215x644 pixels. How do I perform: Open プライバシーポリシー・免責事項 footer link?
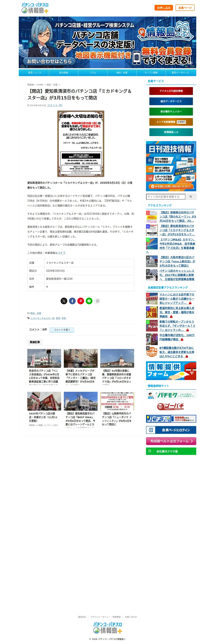pos(105,617)
